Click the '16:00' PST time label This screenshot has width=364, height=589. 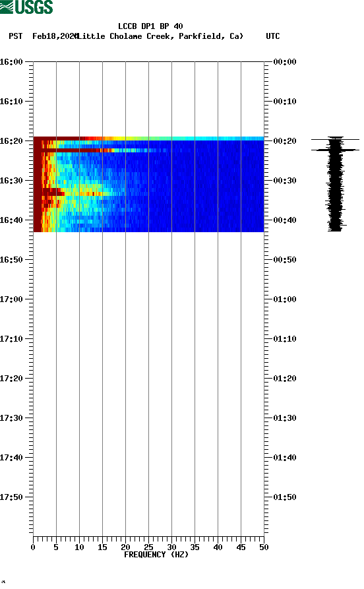(x=11, y=61)
